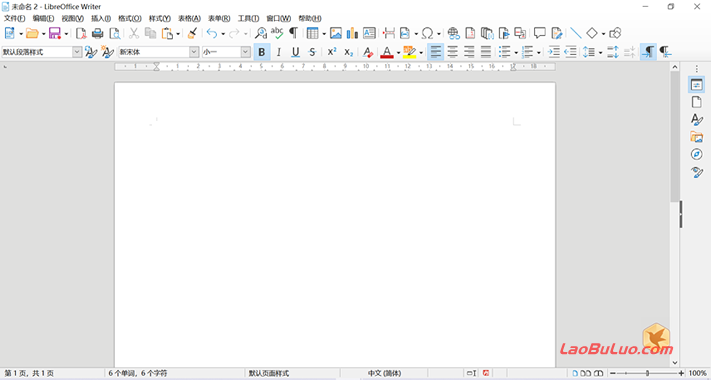Viewport: 711px width, 380px height.
Task: Insert a page break
Action: (389, 33)
